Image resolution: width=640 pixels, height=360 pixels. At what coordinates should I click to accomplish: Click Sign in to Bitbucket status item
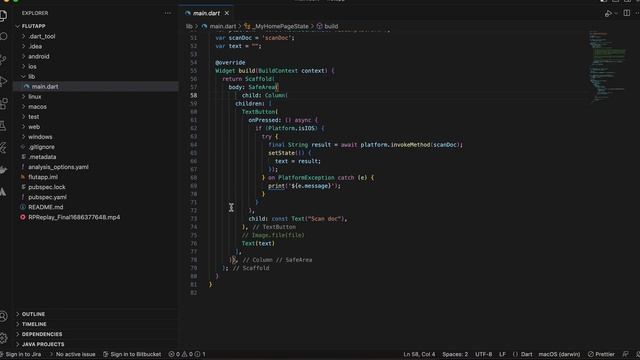point(132,354)
